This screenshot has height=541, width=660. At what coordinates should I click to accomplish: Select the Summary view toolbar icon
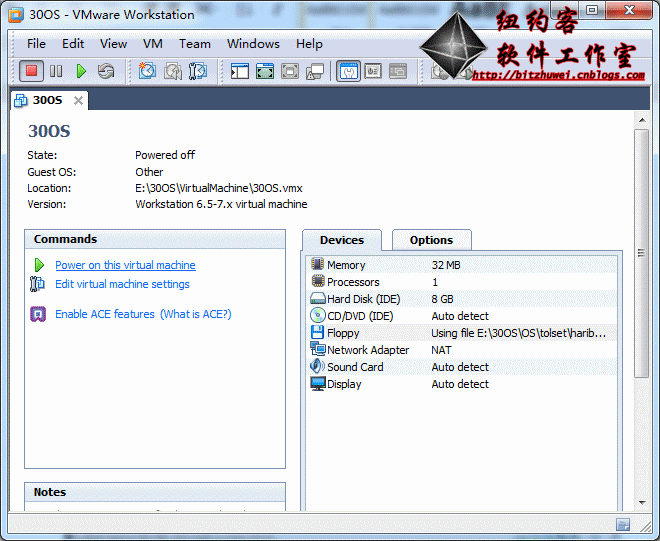point(348,71)
